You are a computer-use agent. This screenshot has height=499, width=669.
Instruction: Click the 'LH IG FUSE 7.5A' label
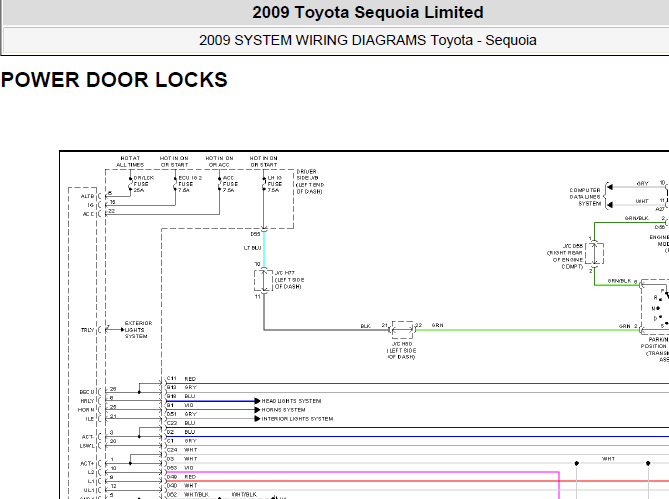[274, 184]
